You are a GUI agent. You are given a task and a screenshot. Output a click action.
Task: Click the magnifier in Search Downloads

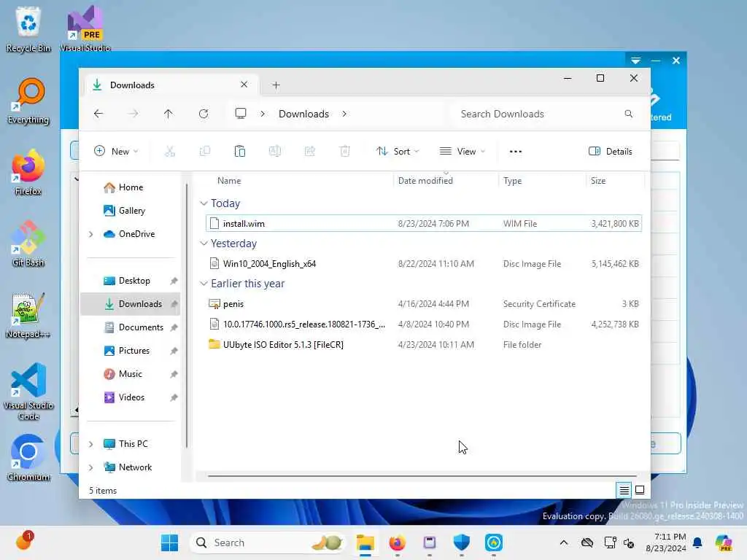(628, 114)
